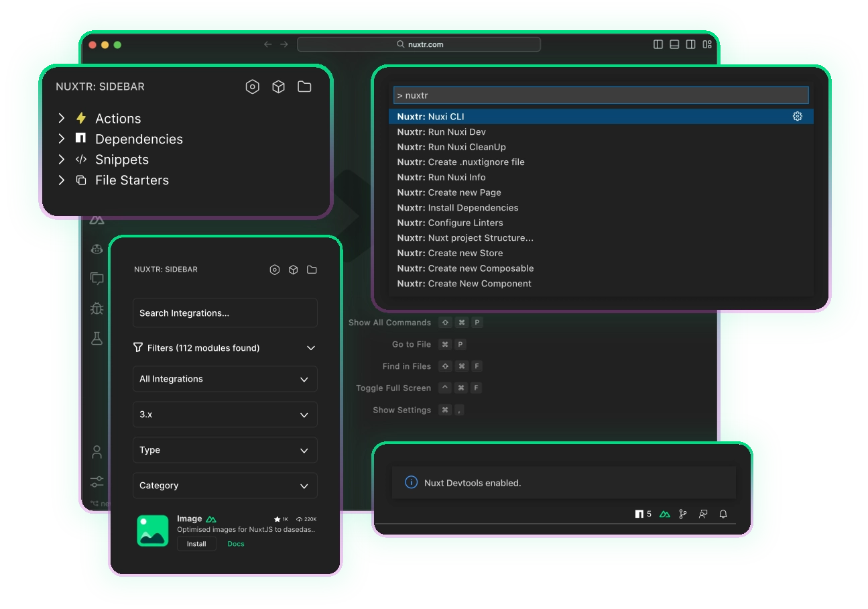
Task: Click the Show All Commands shortcut label
Action: (389, 323)
